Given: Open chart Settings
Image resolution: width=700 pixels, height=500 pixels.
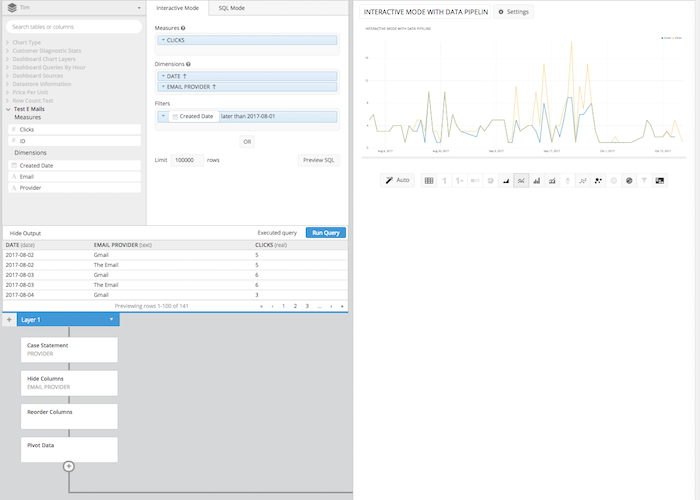Looking at the screenshot, I should click(513, 12).
